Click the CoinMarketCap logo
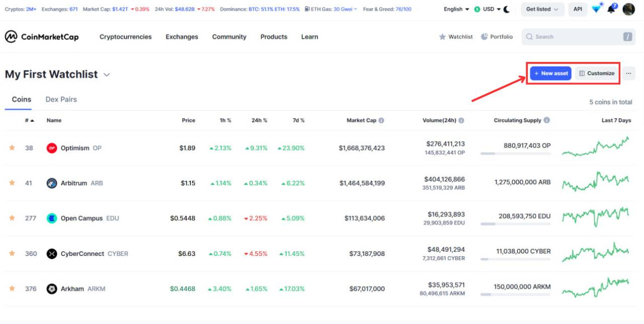This screenshot has width=644, height=324. pos(42,37)
